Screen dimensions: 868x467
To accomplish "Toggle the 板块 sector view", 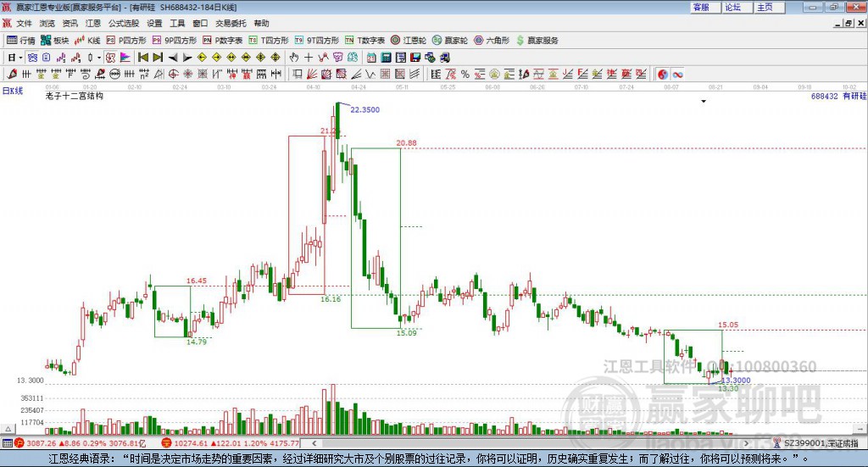I will coord(55,40).
